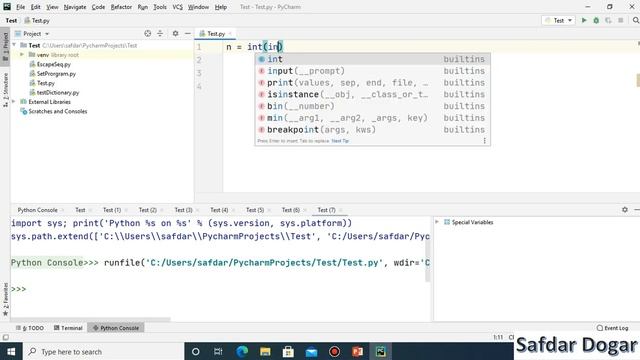The height and width of the screenshot is (360, 640).
Task: Open the TODO tool window
Action: pos(30,328)
